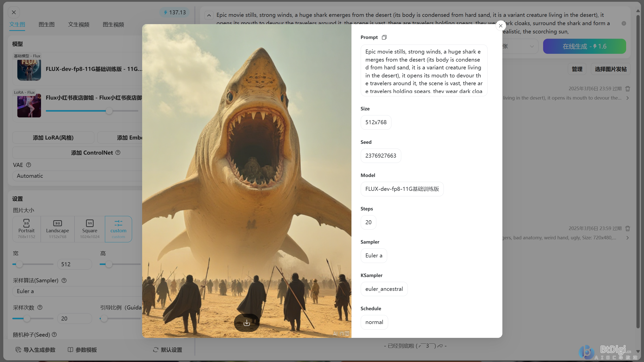Open the ControlNet help icon

[x=118, y=153]
